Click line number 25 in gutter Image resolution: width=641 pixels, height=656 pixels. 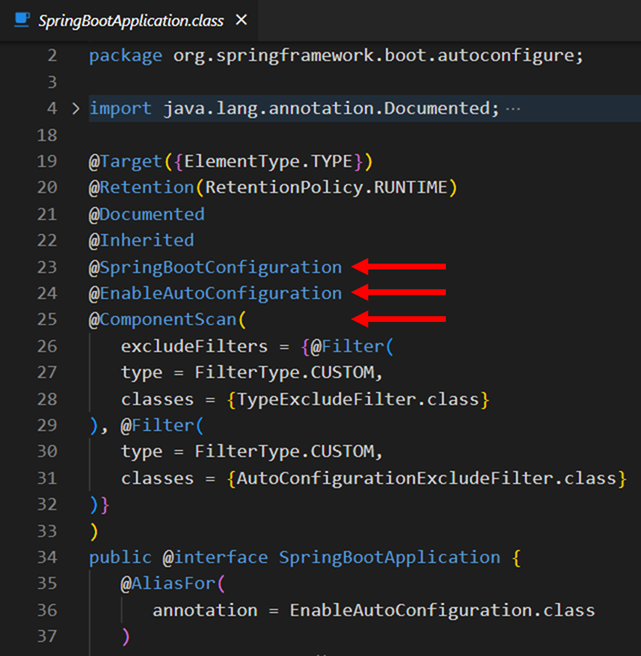[x=47, y=320]
